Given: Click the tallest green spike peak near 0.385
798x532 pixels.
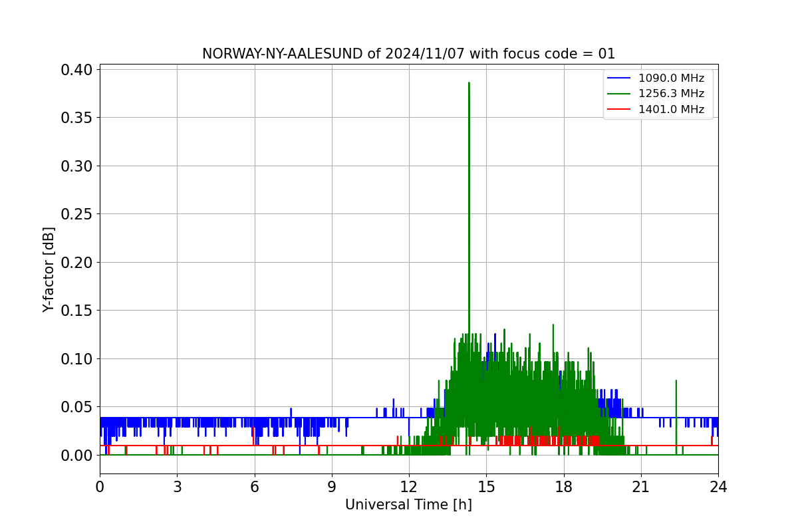Looking at the screenshot, I should pos(469,84).
